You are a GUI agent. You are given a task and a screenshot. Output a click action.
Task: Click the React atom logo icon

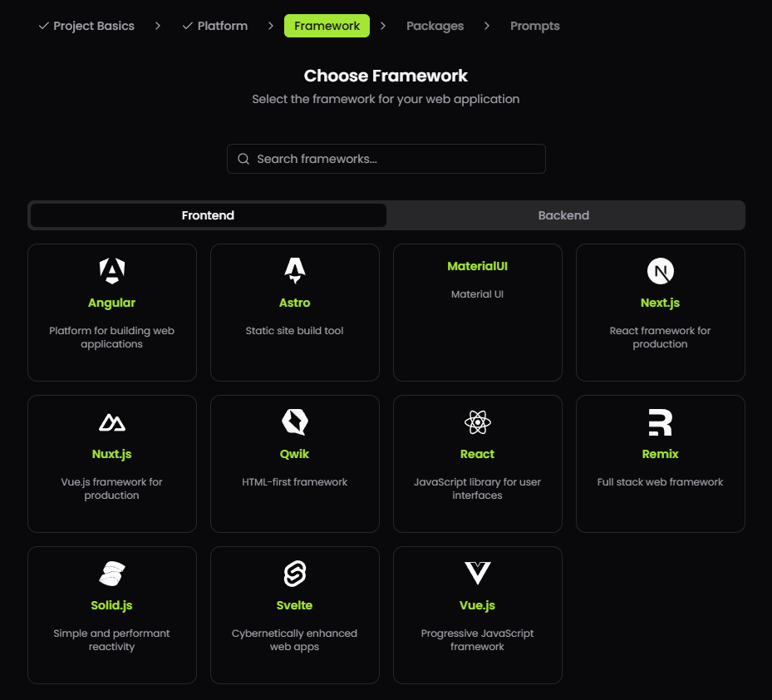[478, 422]
